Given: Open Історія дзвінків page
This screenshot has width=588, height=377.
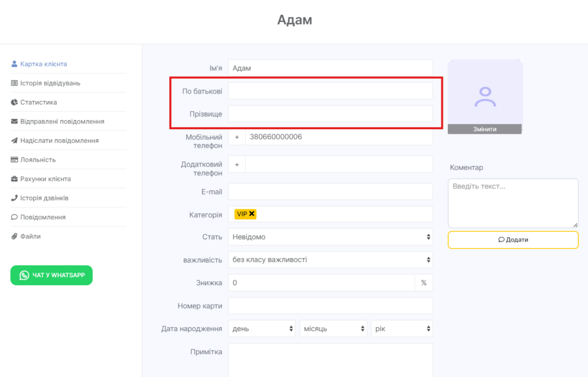Looking at the screenshot, I should tap(44, 198).
